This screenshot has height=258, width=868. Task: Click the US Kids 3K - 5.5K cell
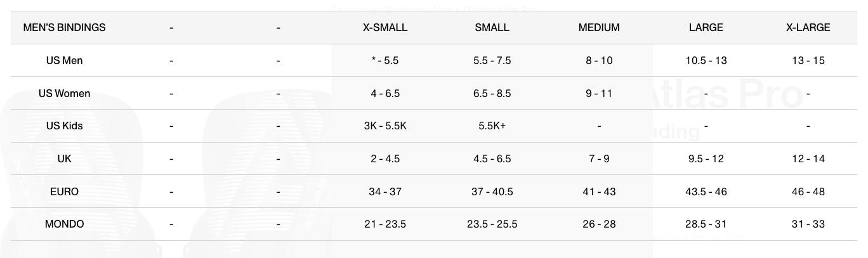(x=385, y=126)
